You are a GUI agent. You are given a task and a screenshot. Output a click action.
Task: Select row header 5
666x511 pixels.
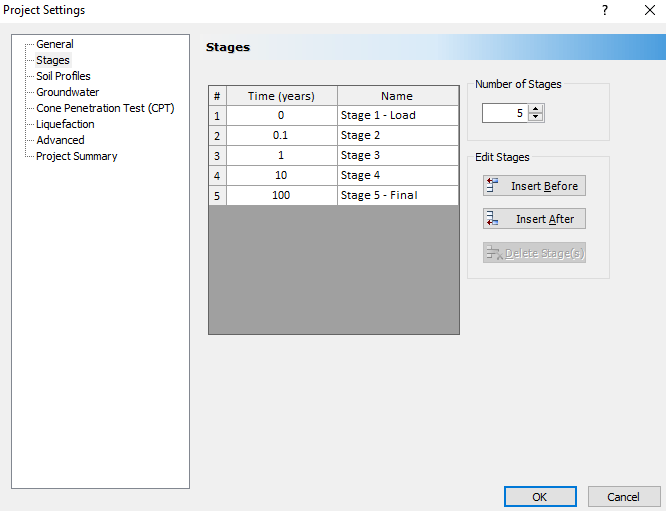coord(217,195)
